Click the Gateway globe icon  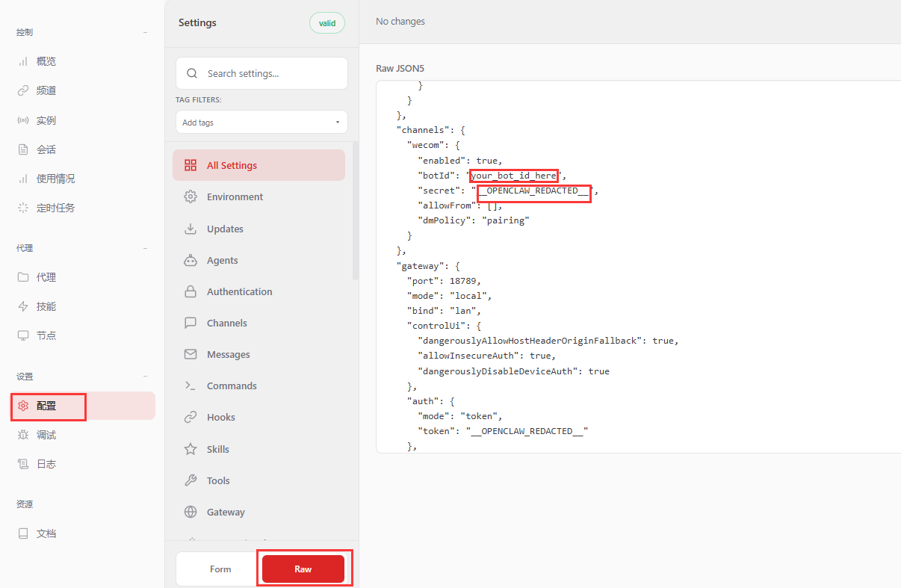tap(191, 512)
